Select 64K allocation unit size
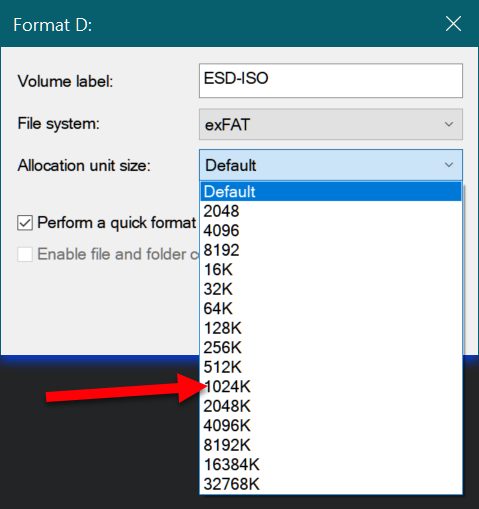 click(x=331, y=308)
